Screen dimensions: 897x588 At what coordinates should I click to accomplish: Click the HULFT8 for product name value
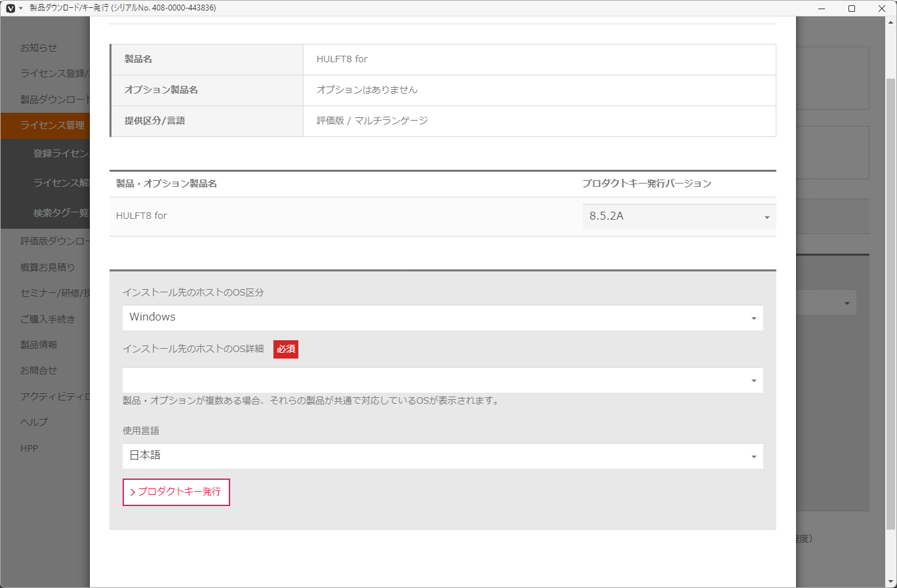(x=342, y=59)
